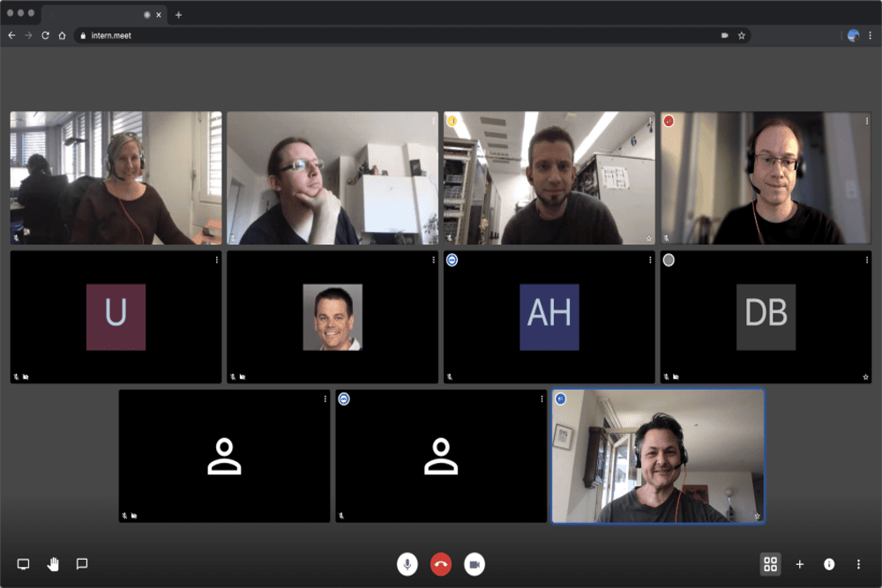View site lock security icon
This screenshot has height=588, width=882.
(x=83, y=35)
